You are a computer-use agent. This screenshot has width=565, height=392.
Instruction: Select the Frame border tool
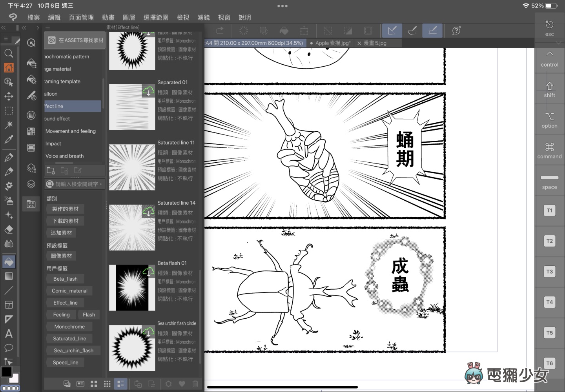9,305
